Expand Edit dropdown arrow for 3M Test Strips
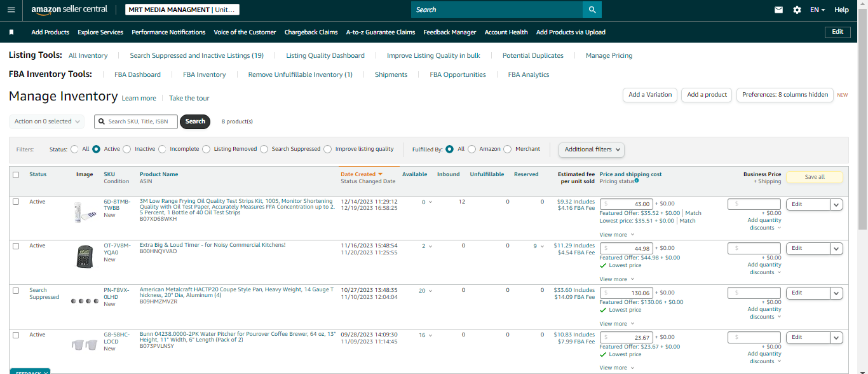The height and width of the screenshot is (374, 868). click(837, 205)
